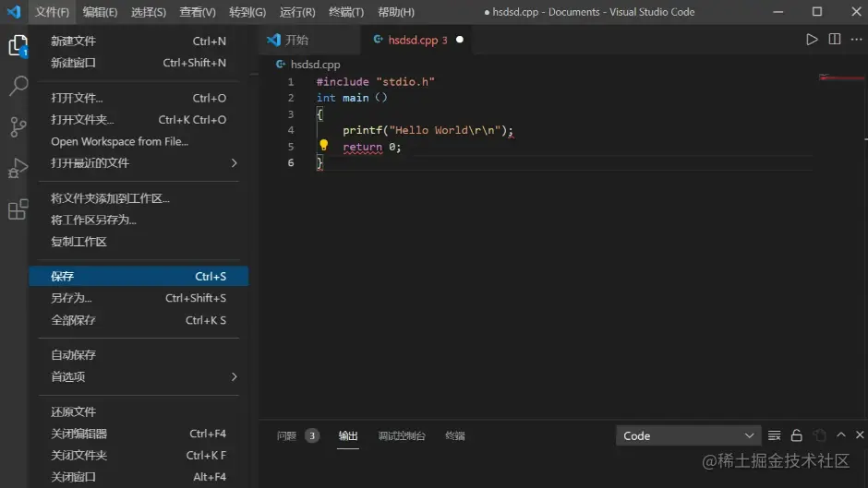The width and height of the screenshot is (868, 488).
Task: Run the code with the play icon
Action: pos(812,40)
